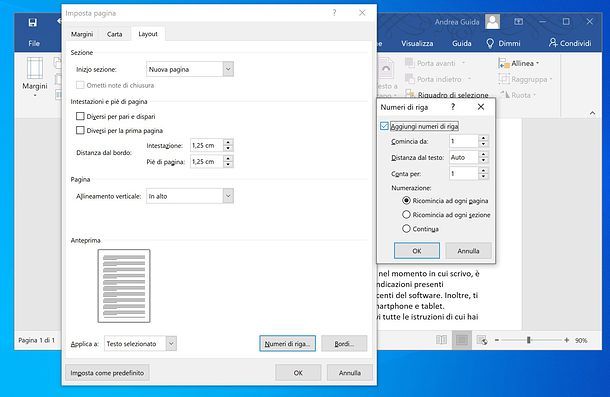Click OK in Imposta pagina dialog
This screenshot has height=397, width=610.
298,372
